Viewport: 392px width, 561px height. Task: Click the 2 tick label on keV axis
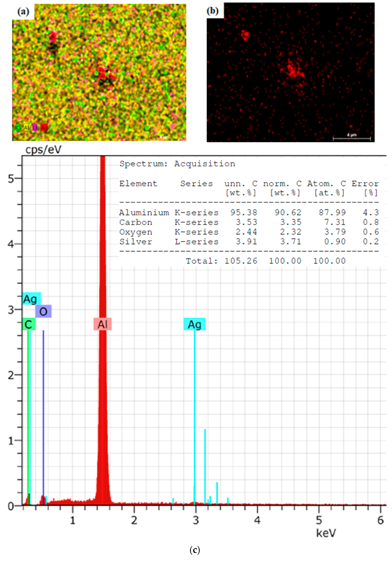point(134,520)
